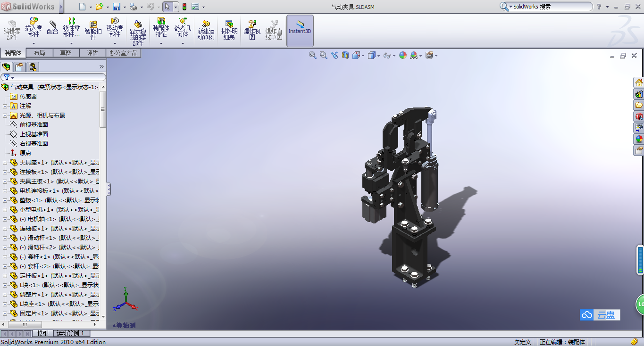Open Appearances color ball in task pane
The image size is (644, 346).
(x=639, y=139)
